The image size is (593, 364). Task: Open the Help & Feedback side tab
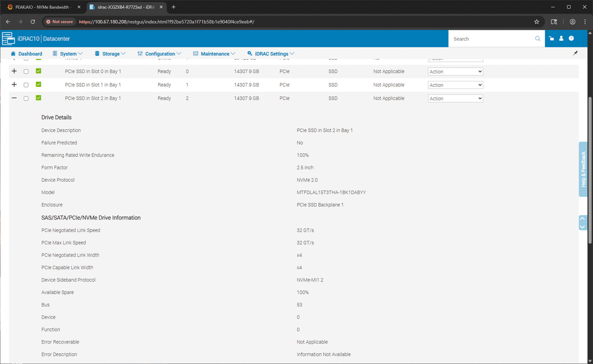tap(583, 169)
